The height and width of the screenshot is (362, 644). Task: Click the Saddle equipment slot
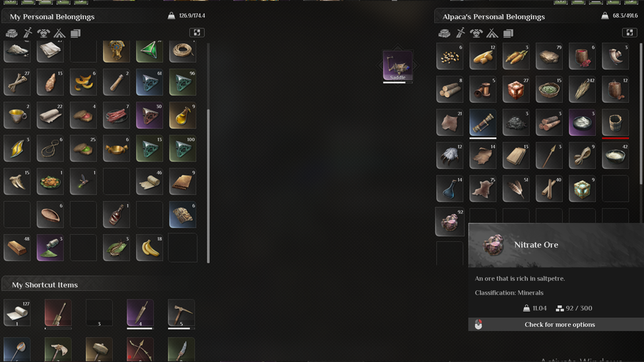pos(398,66)
